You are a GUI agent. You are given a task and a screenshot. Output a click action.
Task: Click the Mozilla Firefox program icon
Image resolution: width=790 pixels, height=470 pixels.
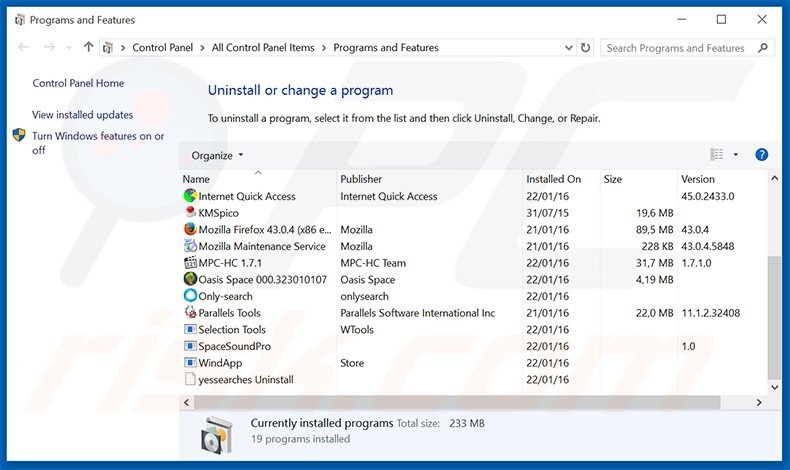[190, 229]
